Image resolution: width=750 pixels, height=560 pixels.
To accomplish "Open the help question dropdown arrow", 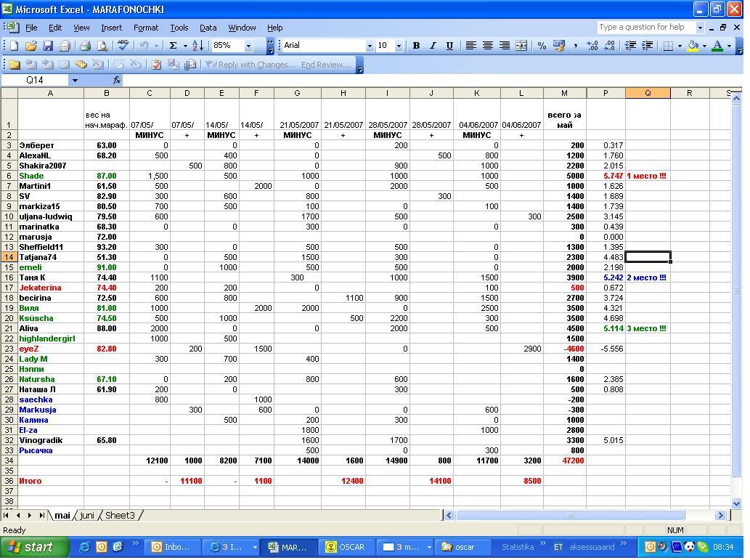I will 700,28.
